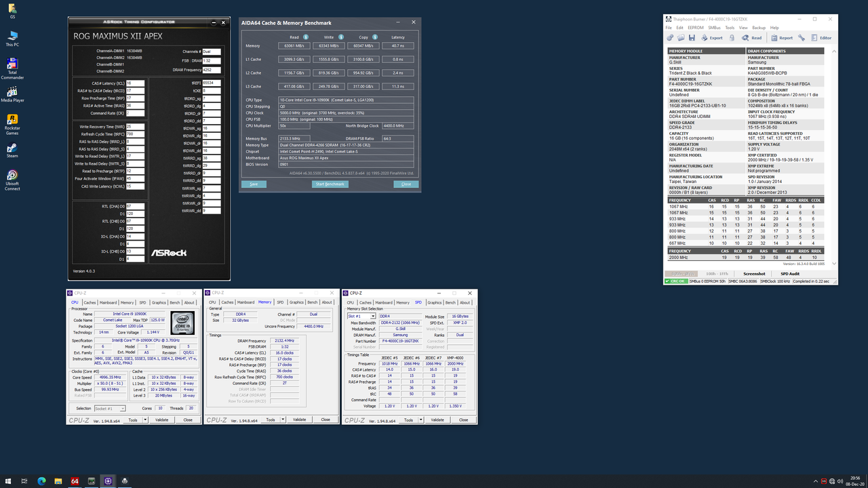Open the EEPROM menu in Thaiphoon Burner
This screenshot has height=488, width=868.
coord(696,28)
